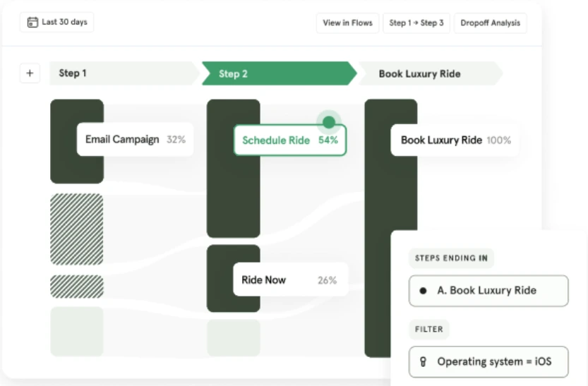Viewport: 588px width, 386px height.
Task: Select the Email Campaign 32% label
Action: (135, 140)
